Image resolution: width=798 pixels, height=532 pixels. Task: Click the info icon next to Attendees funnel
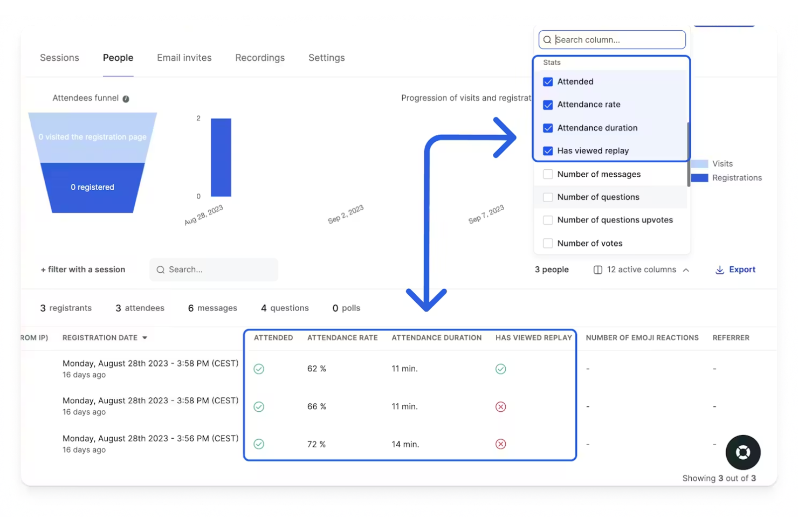coord(125,98)
